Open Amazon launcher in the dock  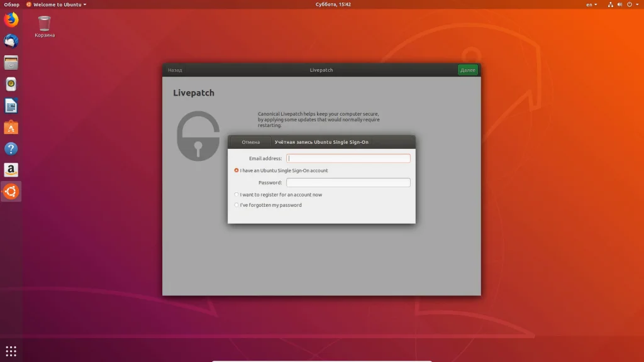pos(11,170)
